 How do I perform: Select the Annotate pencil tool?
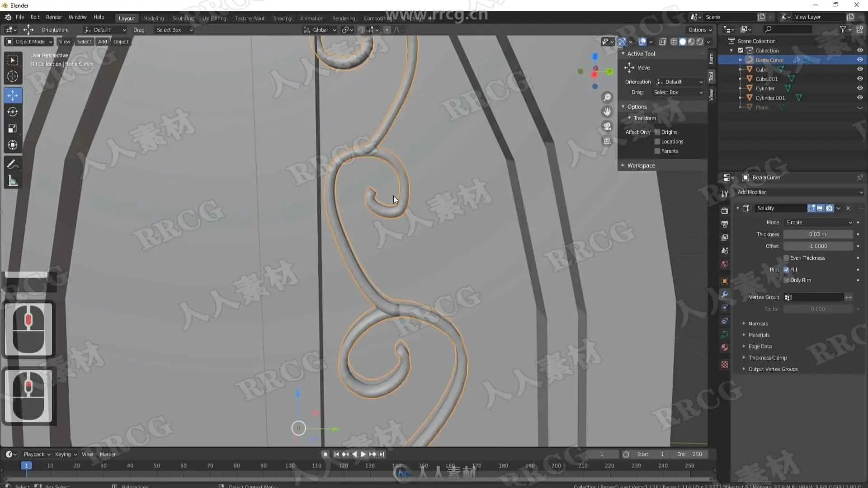pyautogui.click(x=13, y=164)
